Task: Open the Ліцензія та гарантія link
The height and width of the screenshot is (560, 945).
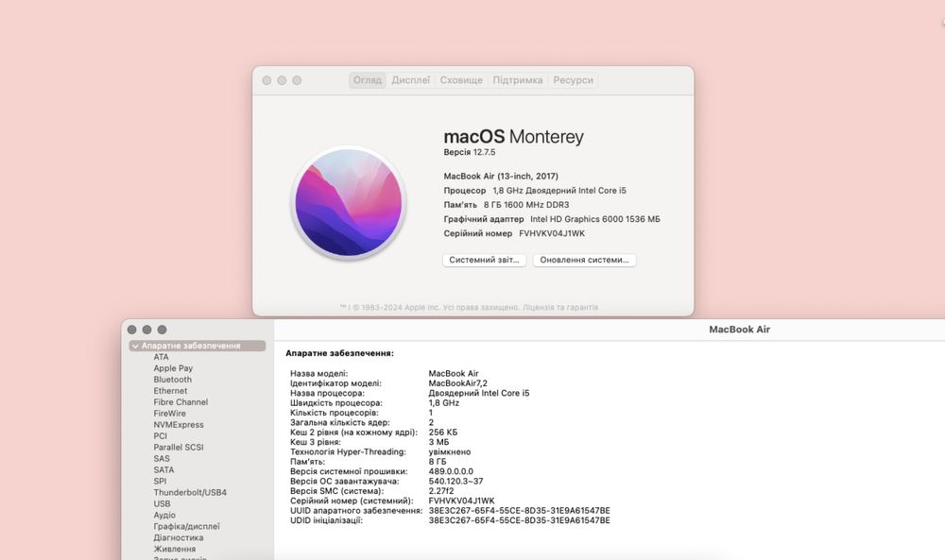Action: tap(560, 307)
